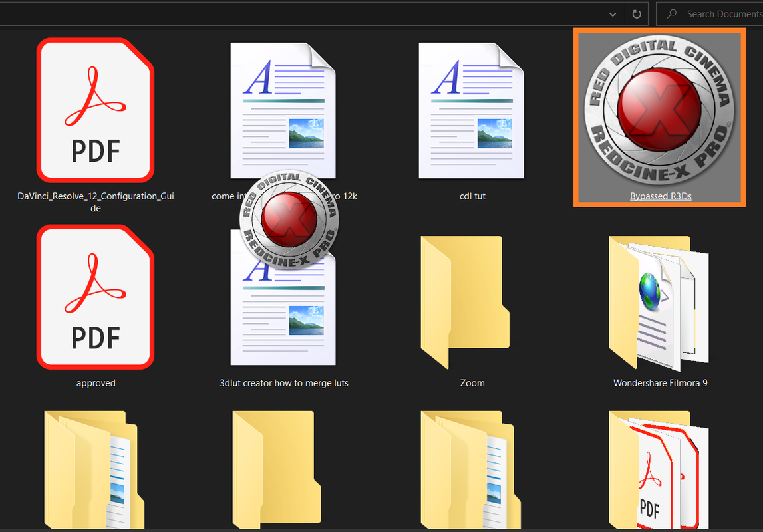This screenshot has height=532, width=763.
Task: Select the 'cdl tut' document icon
Action: 471,110
